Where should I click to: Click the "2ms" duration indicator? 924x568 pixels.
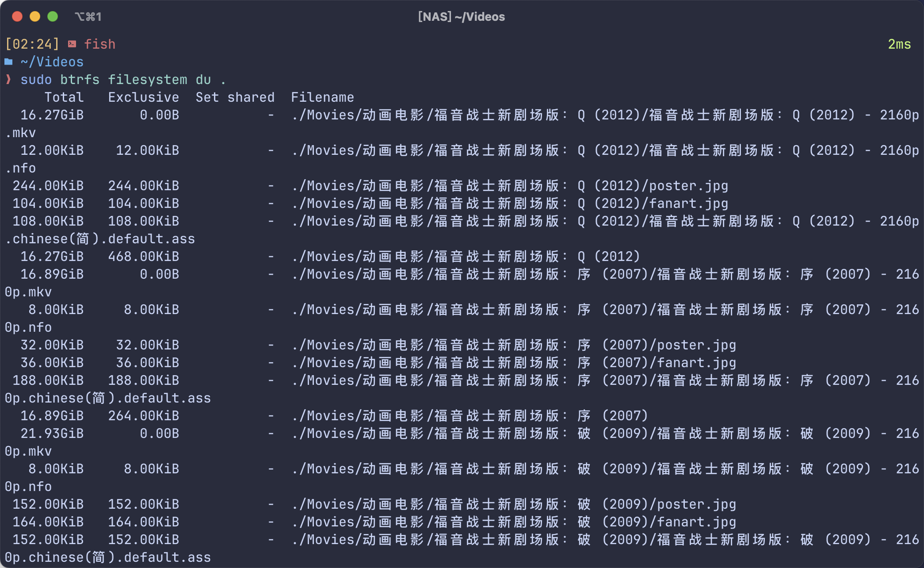pyautogui.click(x=899, y=44)
